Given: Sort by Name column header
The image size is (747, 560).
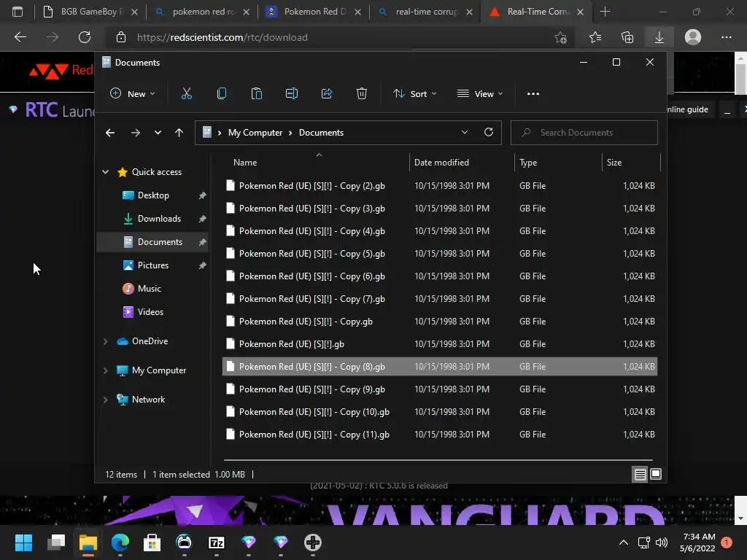Looking at the screenshot, I should pos(315,163).
